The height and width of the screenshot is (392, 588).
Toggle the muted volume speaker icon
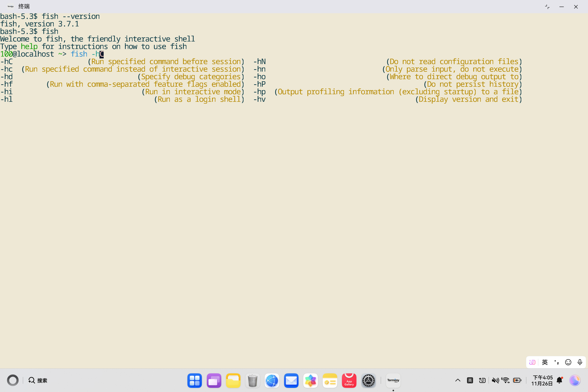tap(495, 380)
